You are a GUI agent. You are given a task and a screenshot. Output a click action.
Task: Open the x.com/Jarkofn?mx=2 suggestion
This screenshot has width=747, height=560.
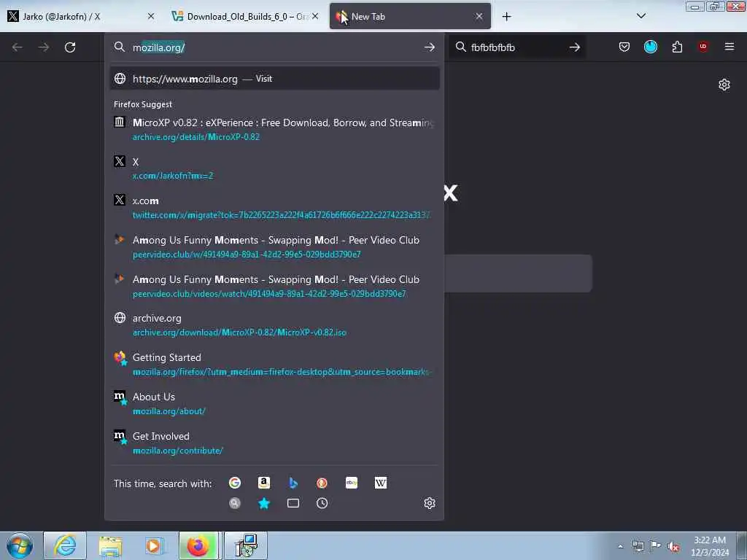pos(274,168)
